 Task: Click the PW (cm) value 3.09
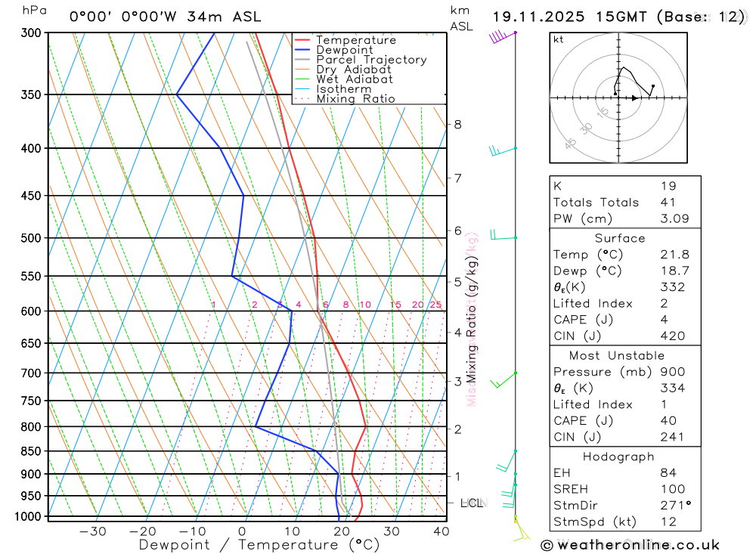click(x=675, y=219)
